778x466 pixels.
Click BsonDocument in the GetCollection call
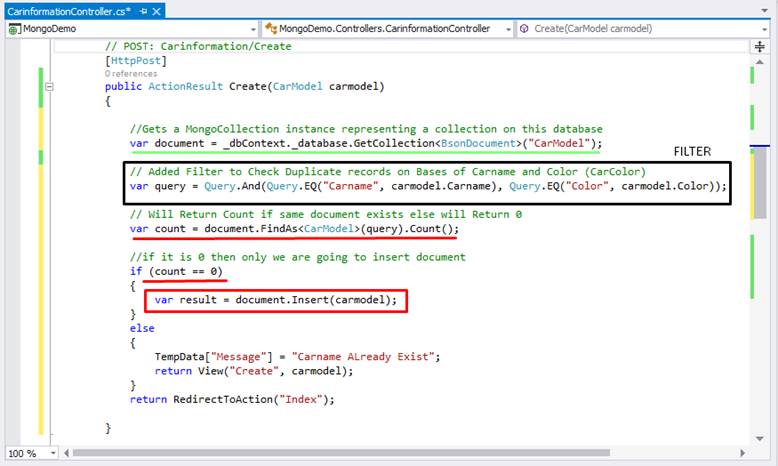tap(478, 143)
